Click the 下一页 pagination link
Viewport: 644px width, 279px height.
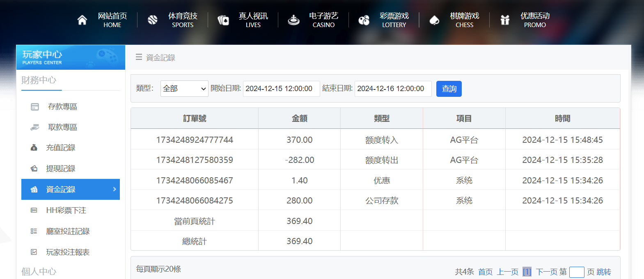tap(546, 272)
